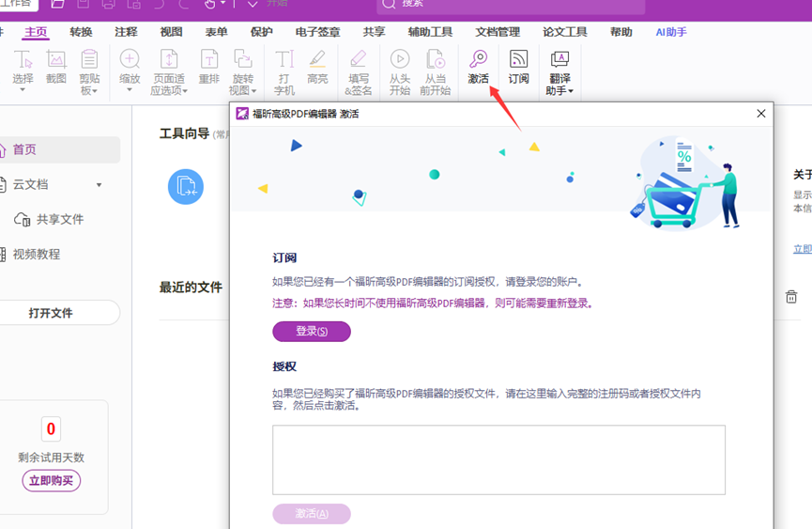Select the 高亮 (Highlight) tool

pyautogui.click(x=317, y=67)
